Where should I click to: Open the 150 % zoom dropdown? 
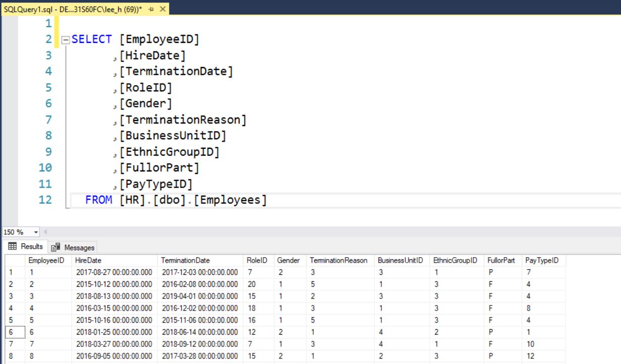tap(36, 232)
